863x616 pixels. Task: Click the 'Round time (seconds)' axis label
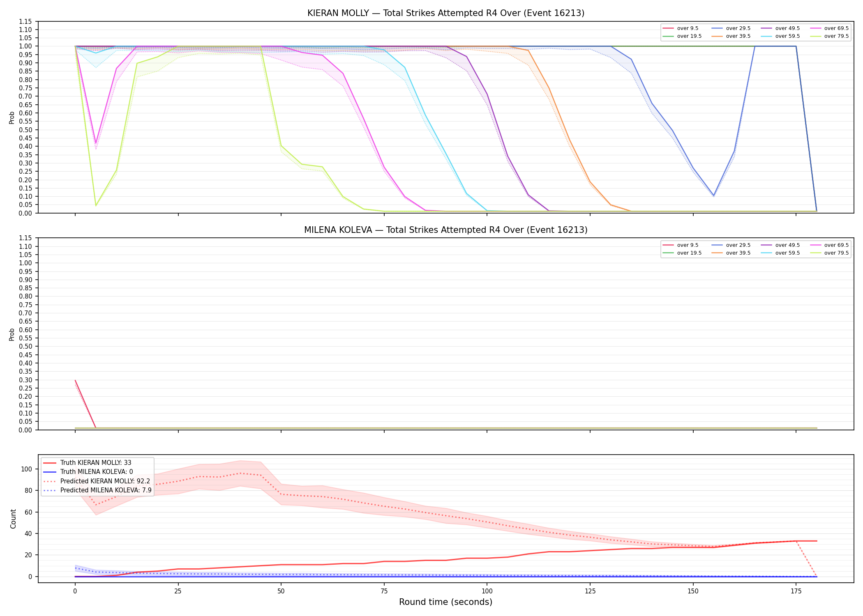click(445, 602)
